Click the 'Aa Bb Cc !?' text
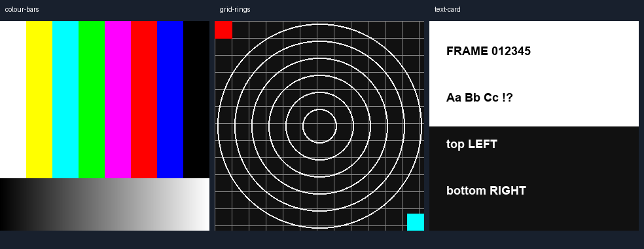Viewport: 644px width, 249px height. (479, 98)
